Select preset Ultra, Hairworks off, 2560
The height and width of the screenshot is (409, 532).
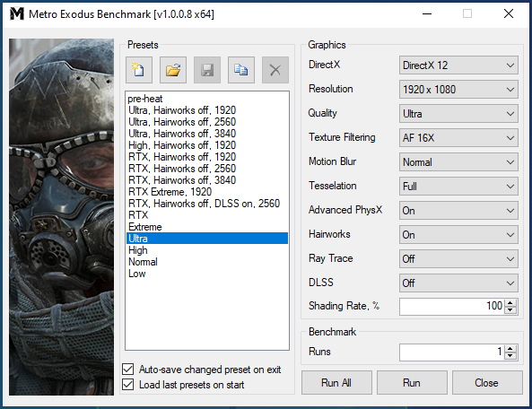tap(207, 122)
